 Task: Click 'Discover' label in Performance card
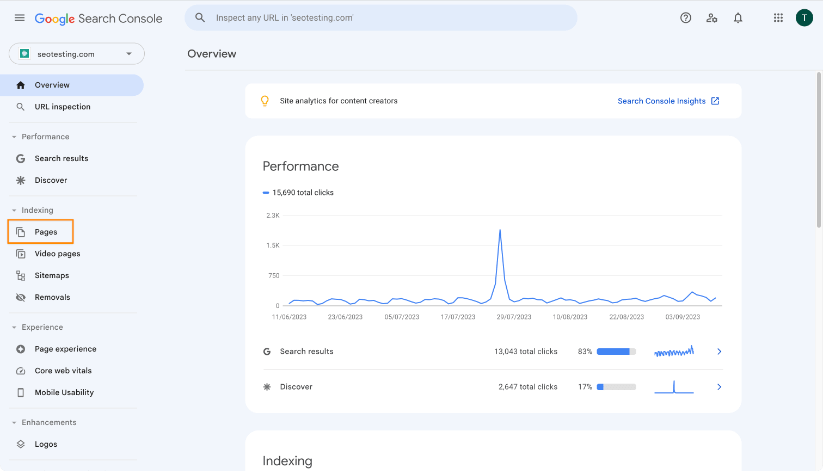tap(296, 387)
